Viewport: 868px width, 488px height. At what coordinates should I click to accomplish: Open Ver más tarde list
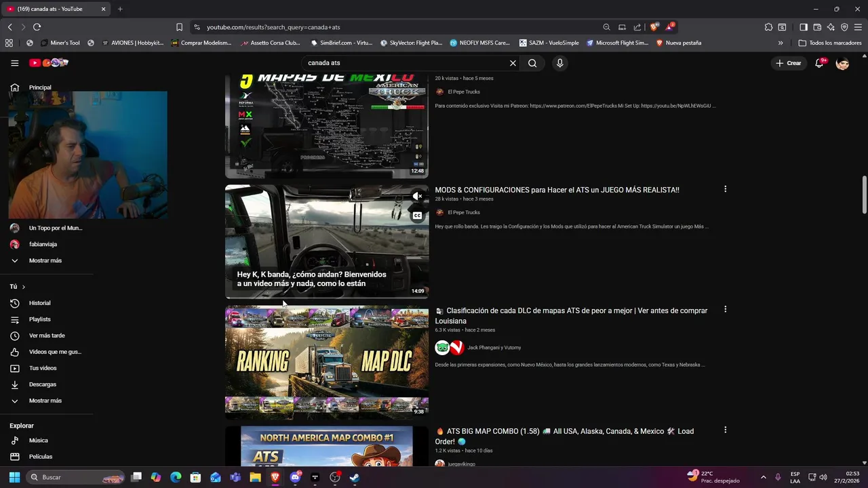coord(47,335)
